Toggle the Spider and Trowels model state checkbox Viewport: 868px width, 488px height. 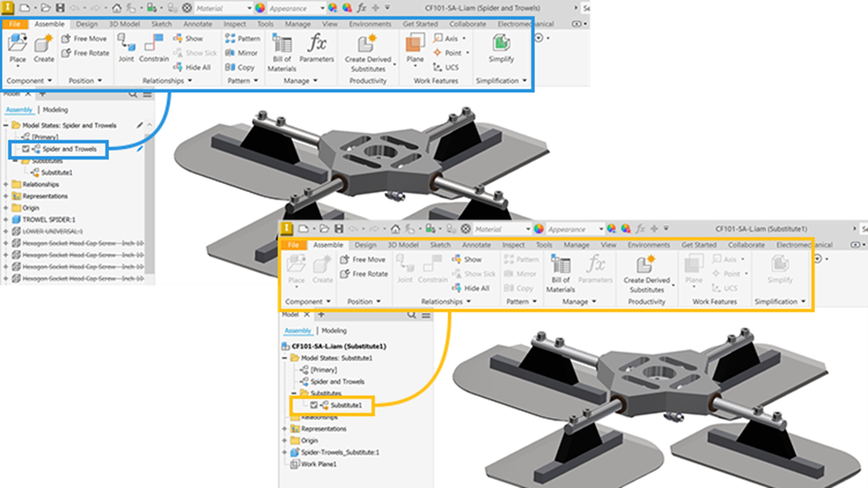click(x=25, y=149)
